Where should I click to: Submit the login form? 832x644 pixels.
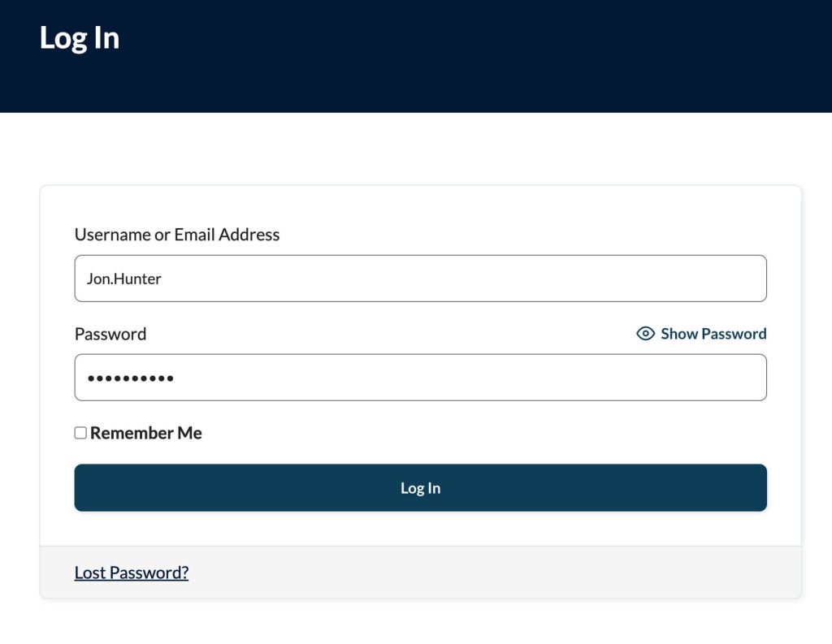pyautogui.click(x=420, y=487)
